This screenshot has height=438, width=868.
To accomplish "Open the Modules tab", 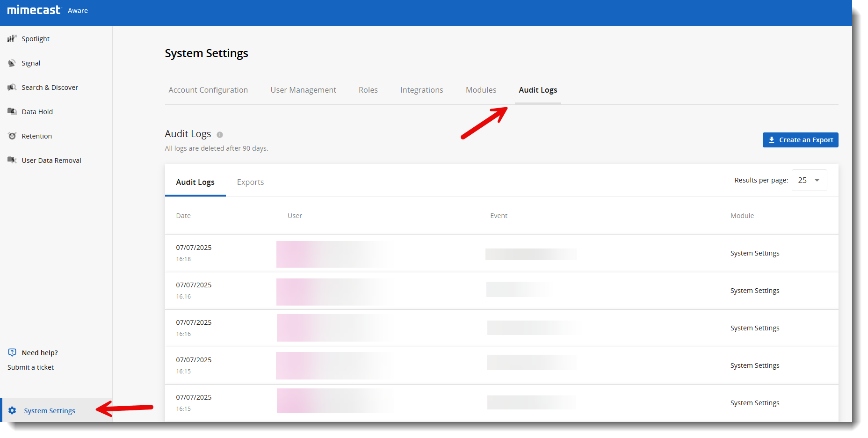I will (481, 90).
